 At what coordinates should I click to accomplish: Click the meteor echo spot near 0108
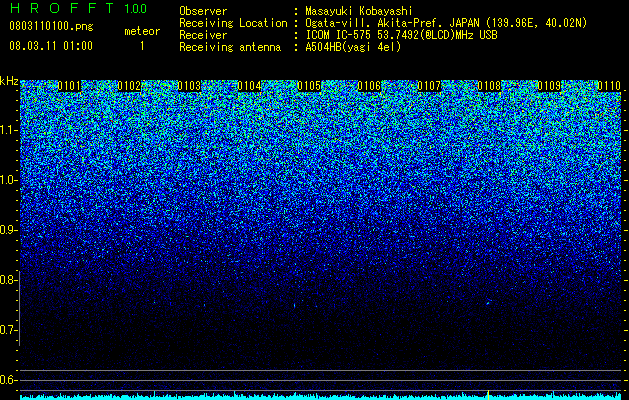[488, 303]
